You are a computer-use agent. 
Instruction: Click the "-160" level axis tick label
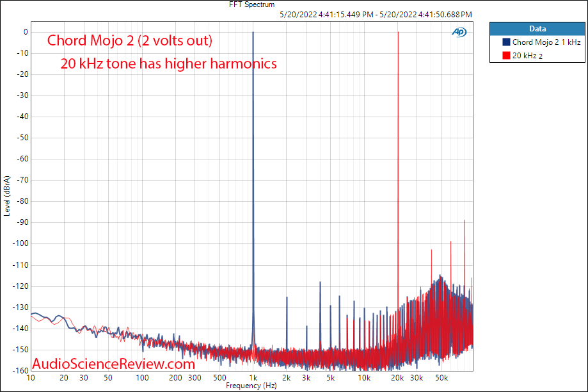[x=21, y=371]
